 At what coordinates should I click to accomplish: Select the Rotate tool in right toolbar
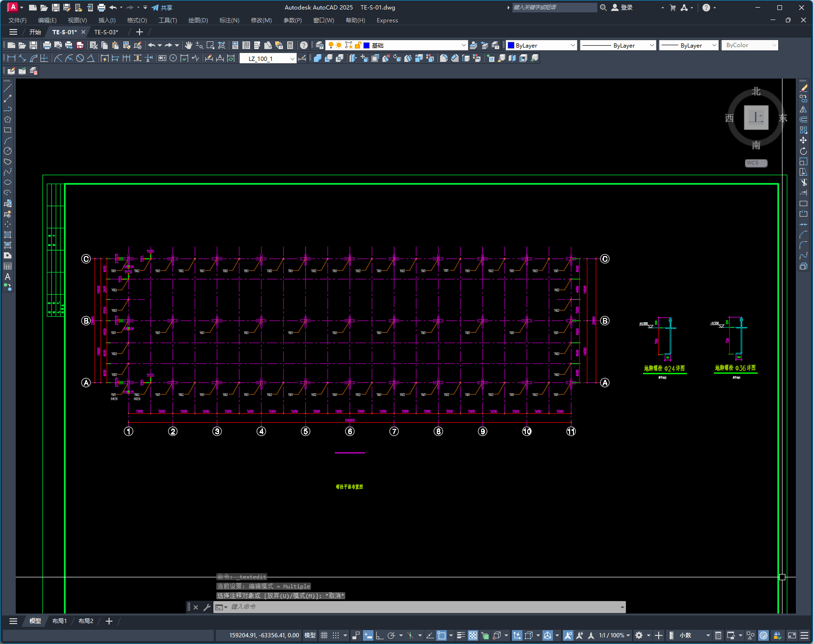pyautogui.click(x=803, y=151)
